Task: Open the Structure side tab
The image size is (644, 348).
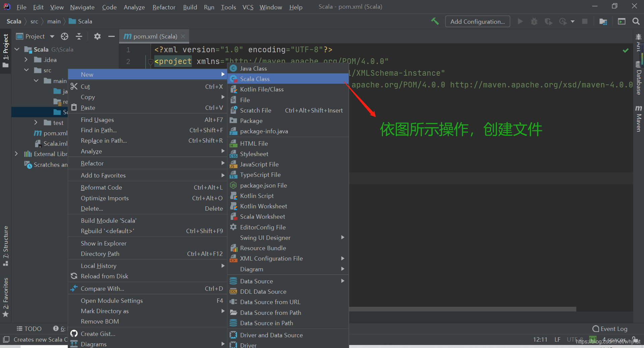Action: 5,246
